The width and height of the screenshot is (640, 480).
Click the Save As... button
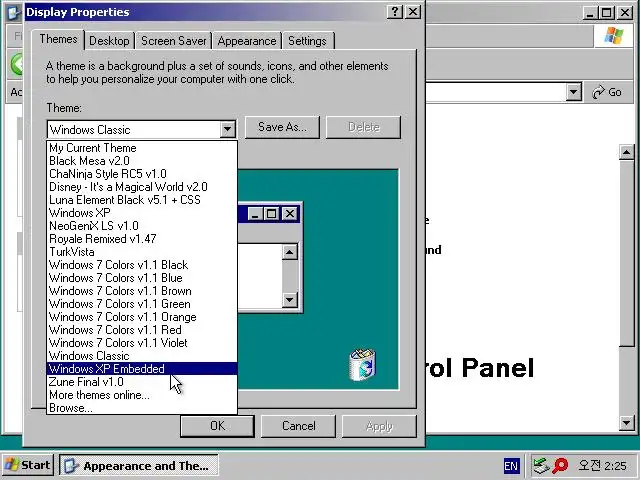click(282, 127)
